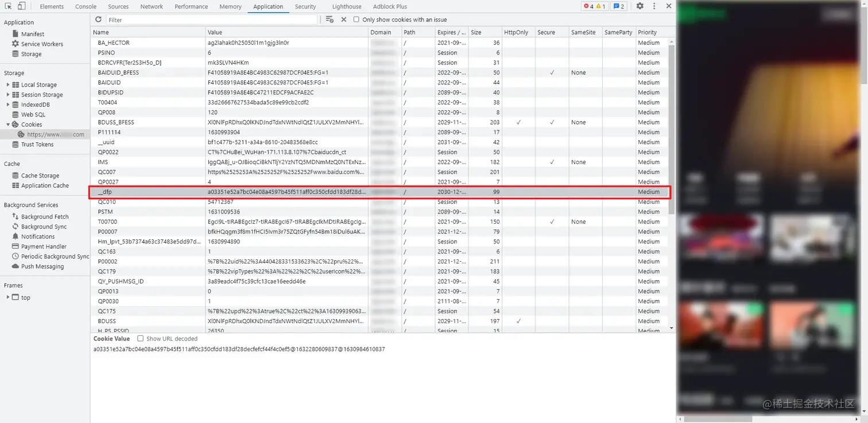868x423 pixels.
Task: Expand the IndexedDB tree node
Action: 8,104
